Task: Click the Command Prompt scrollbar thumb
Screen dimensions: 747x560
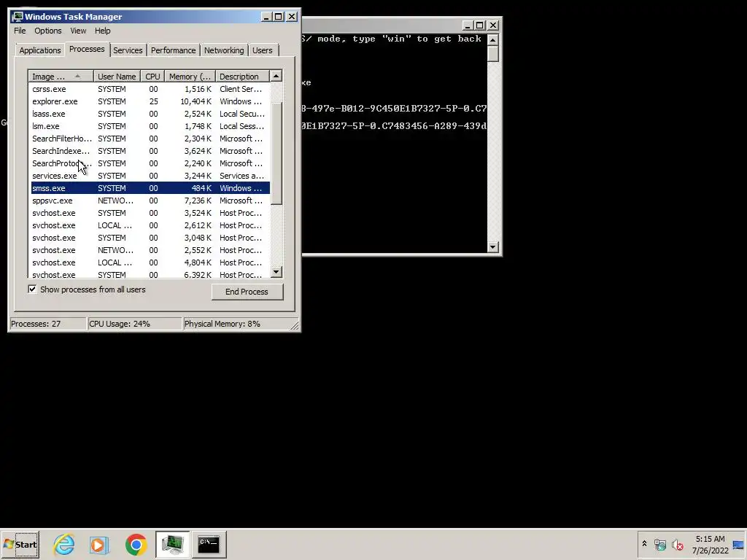Action: (493, 54)
